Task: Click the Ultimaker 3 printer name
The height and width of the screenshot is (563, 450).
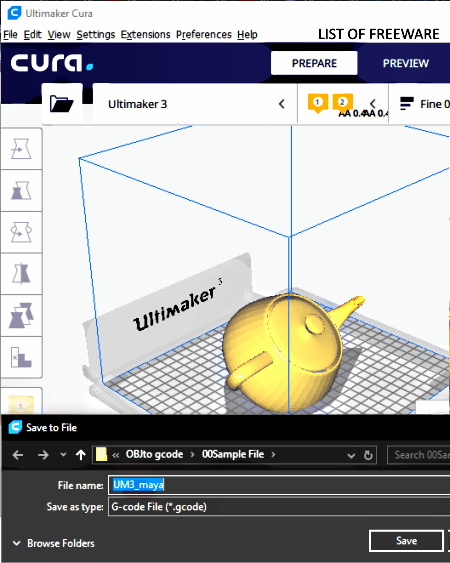Action: 138,104
